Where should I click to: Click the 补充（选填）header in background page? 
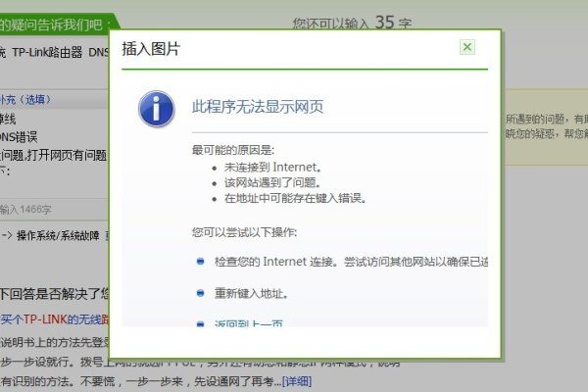tap(25, 99)
